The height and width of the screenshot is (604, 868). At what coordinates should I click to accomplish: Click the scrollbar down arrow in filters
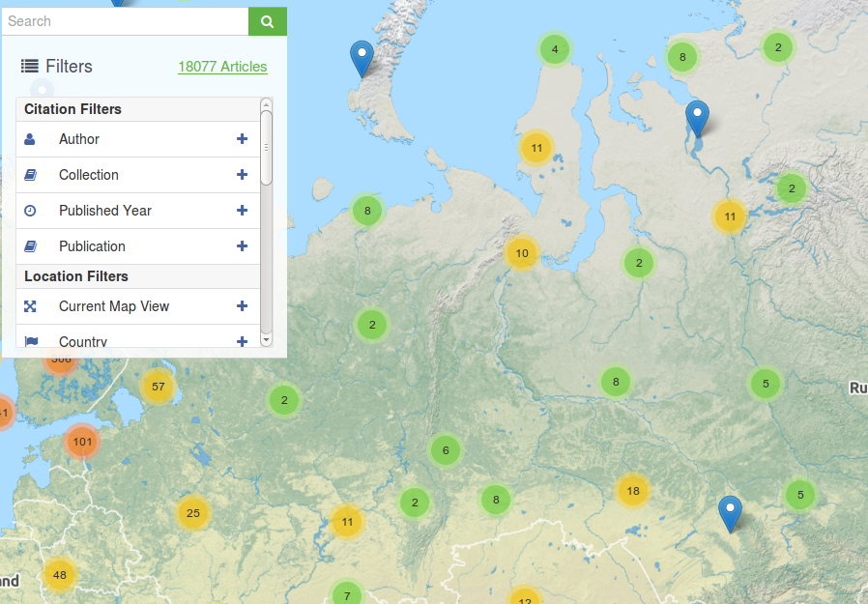click(x=266, y=340)
